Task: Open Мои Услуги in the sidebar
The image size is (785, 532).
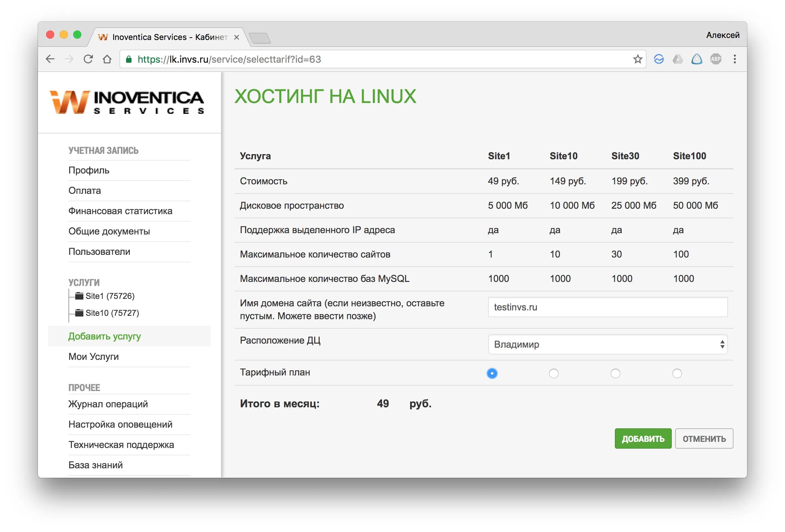Action: [x=94, y=356]
